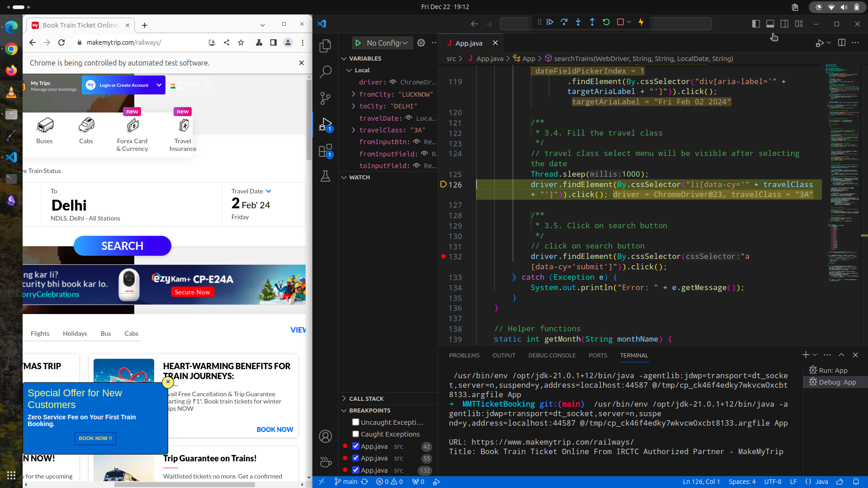The height and width of the screenshot is (488, 868).
Task: Open the Source Control sidebar view
Action: tap(325, 98)
